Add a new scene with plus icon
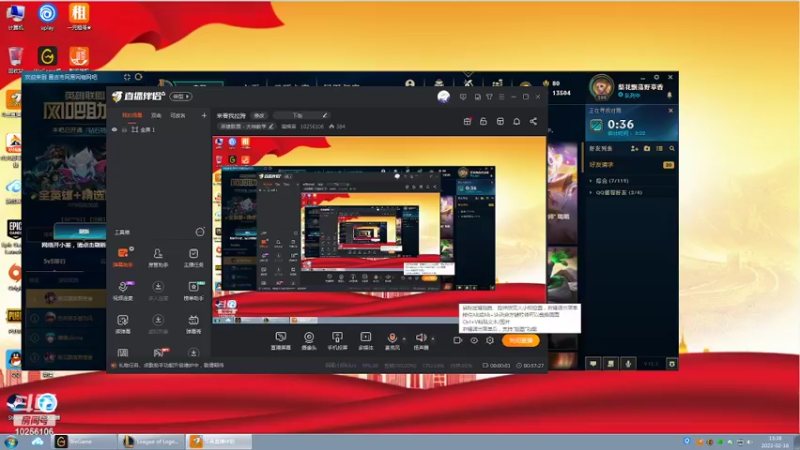This screenshot has width=800, height=450. click(x=204, y=116)
